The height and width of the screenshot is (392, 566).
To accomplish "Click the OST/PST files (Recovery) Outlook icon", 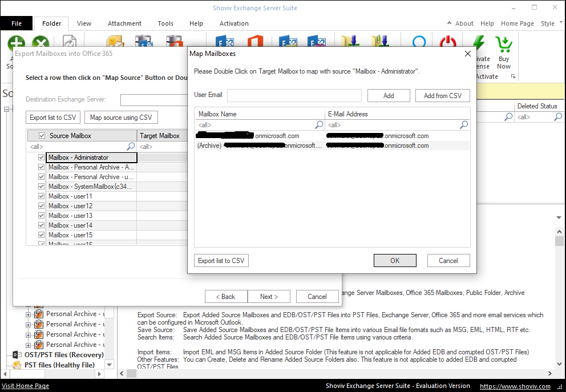I will point(17,355).
